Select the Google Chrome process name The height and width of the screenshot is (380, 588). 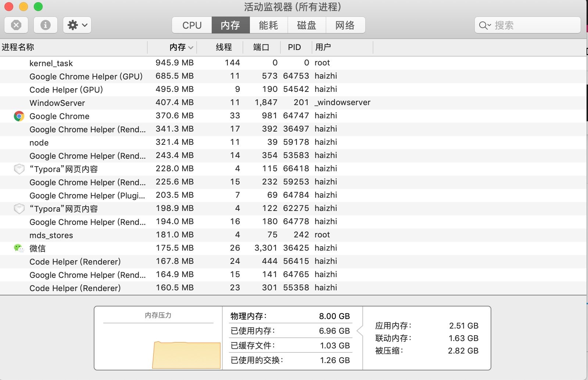pyautogui.click(x=60, y=116)
